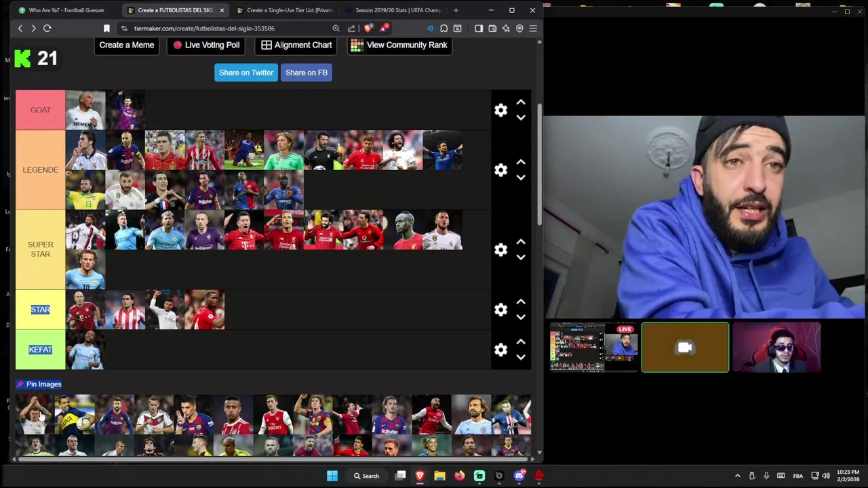
Task: Open Brave Rewards triangle icon
Action: point(384,28)
